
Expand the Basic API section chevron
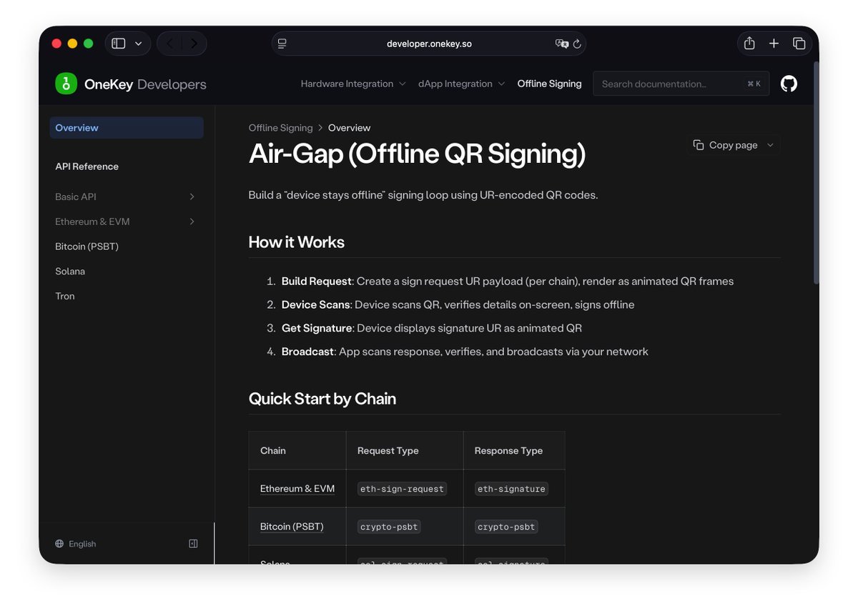[192, 197]
